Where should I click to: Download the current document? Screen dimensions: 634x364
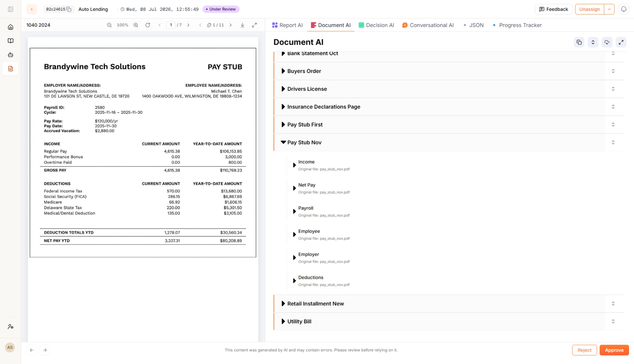(x=242, y=25)
